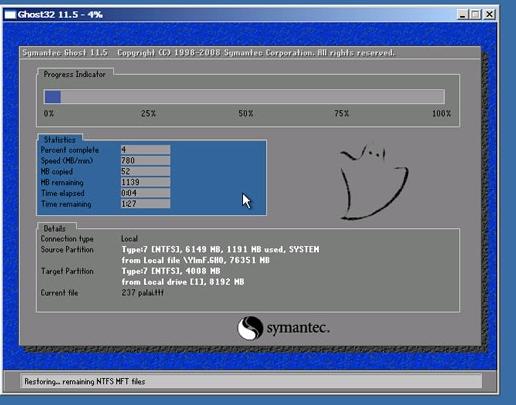Click the Ghost32 window title bar icon
516x405 pixels.
[x=10, y=15]
